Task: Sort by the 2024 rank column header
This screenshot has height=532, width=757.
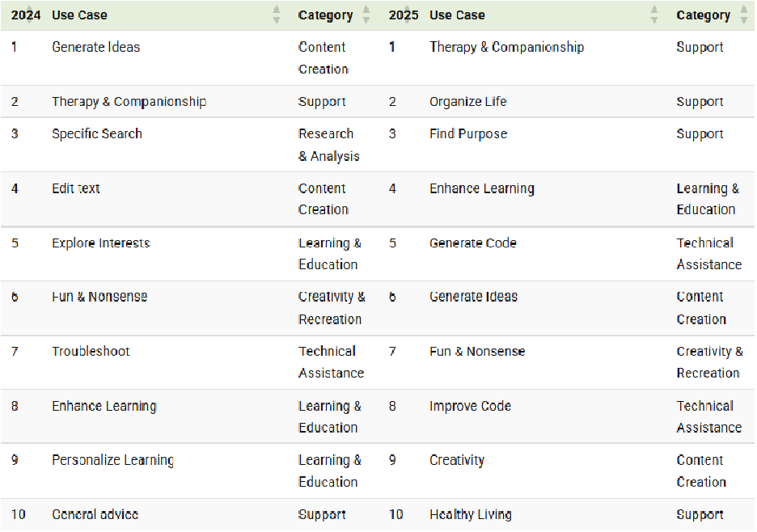Action: (x=25, y=15)
